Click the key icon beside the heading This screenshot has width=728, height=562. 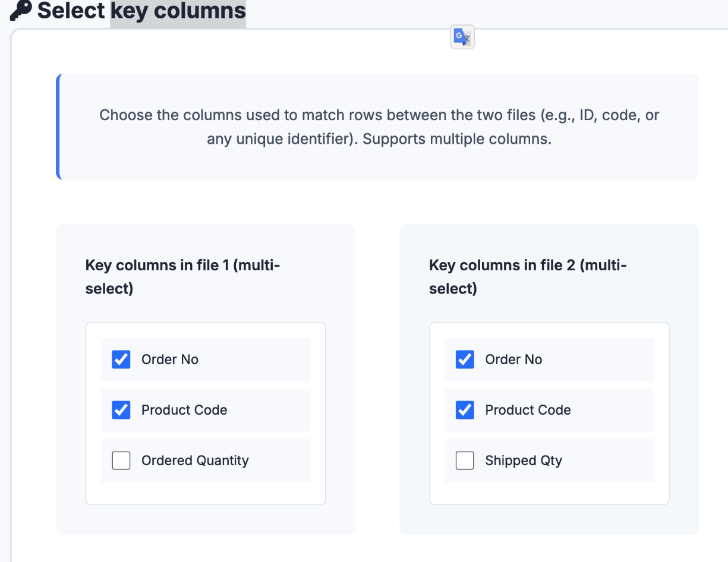pos(21,10)
